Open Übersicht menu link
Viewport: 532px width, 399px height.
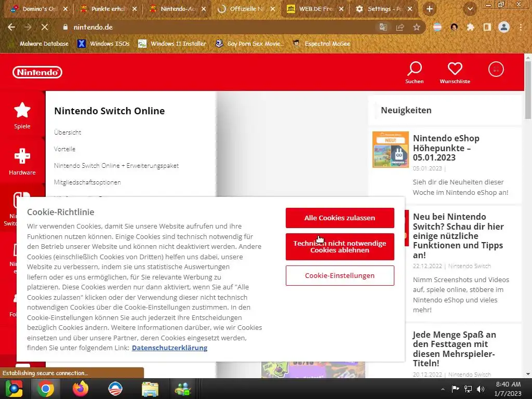pos(68,132)
